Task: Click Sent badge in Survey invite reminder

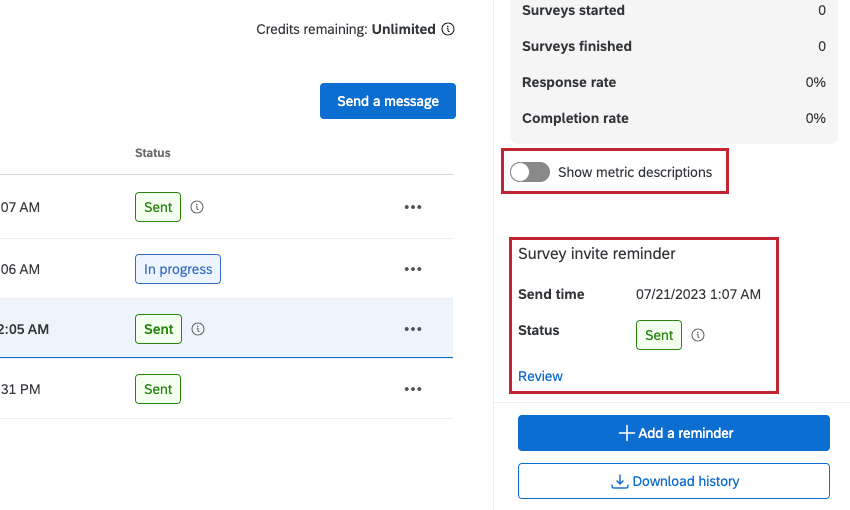Action: click(659, 336)
